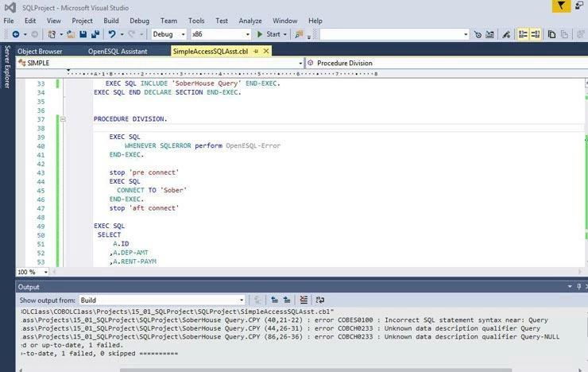Open the Test menu

click(222, 21)
